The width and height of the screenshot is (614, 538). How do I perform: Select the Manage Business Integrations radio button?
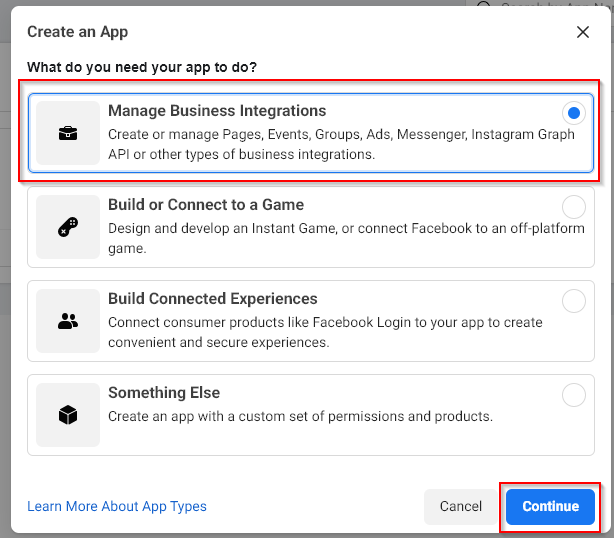pyautogui.click(x=574, y=113)
